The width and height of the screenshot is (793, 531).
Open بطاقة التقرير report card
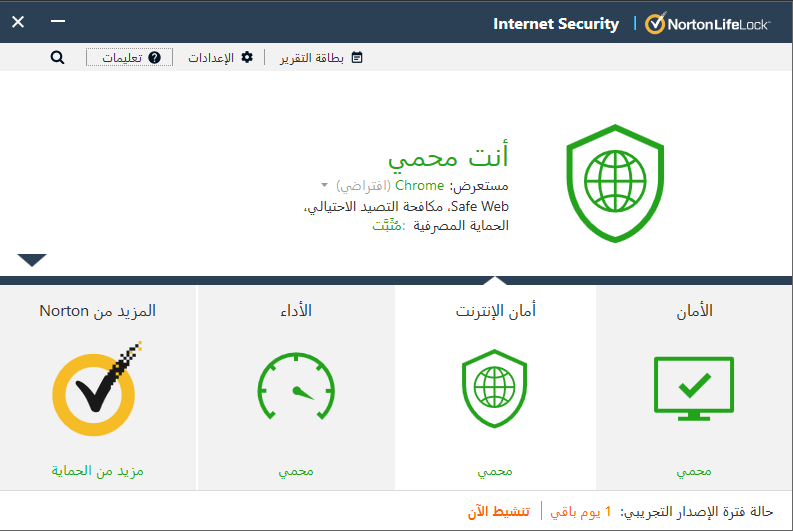(321, 58)
